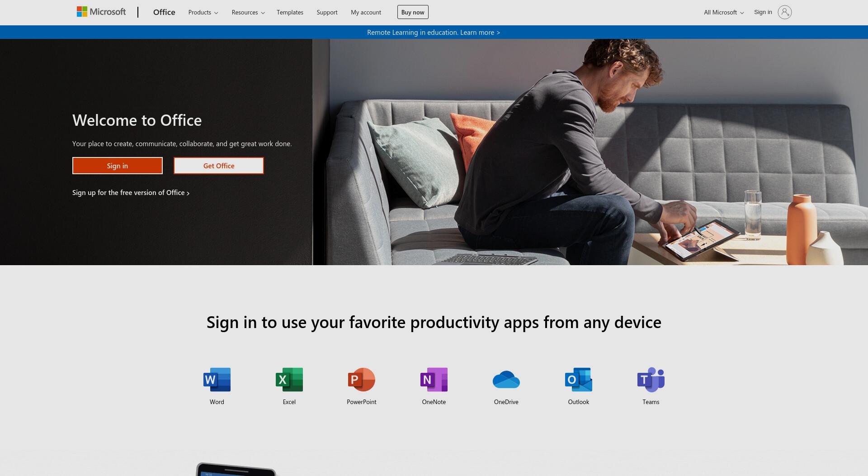Open the All Microsoft dropdown
868x476 pixels.
724,12
